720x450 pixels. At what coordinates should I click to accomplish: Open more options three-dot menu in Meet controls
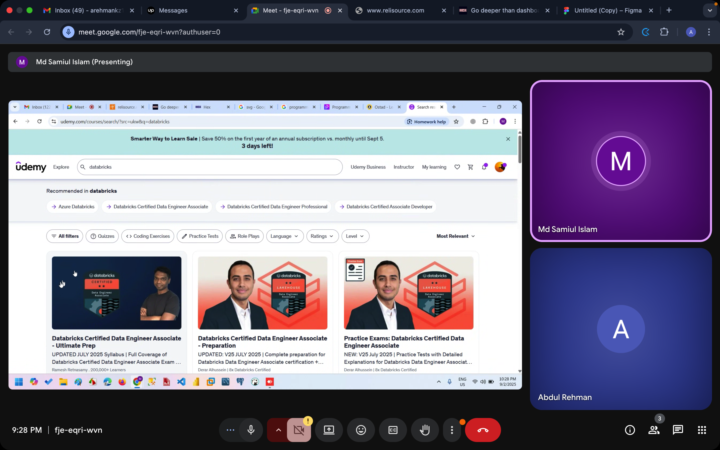pos(452,430)
